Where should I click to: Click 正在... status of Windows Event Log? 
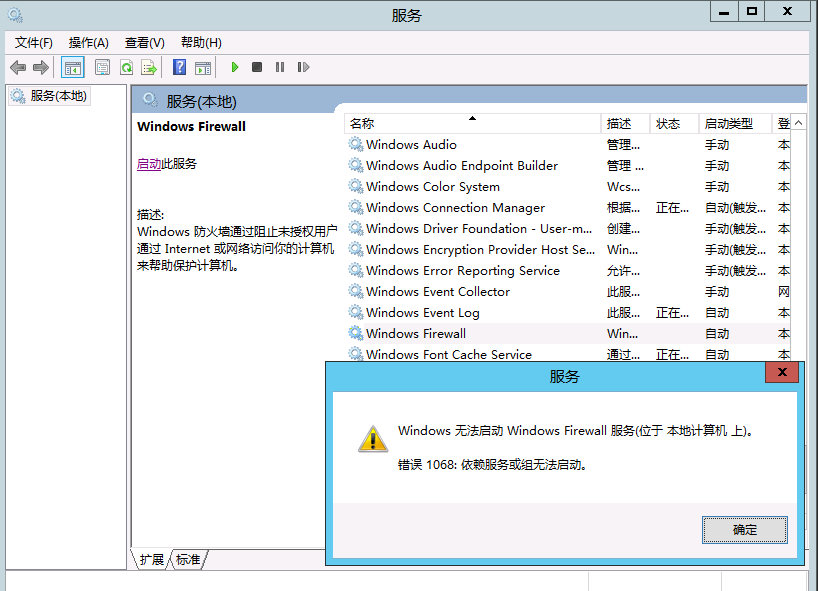[x=672, y=312]
